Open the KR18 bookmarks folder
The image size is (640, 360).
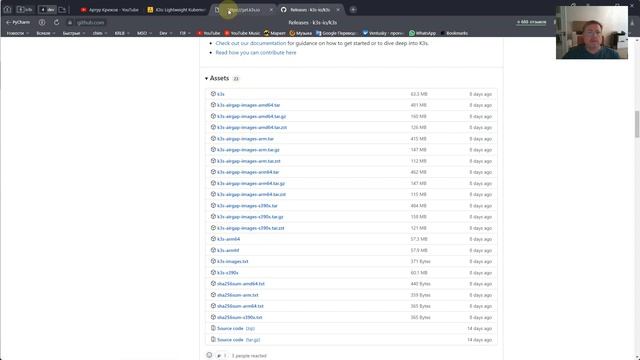click(x=122, y=33)
